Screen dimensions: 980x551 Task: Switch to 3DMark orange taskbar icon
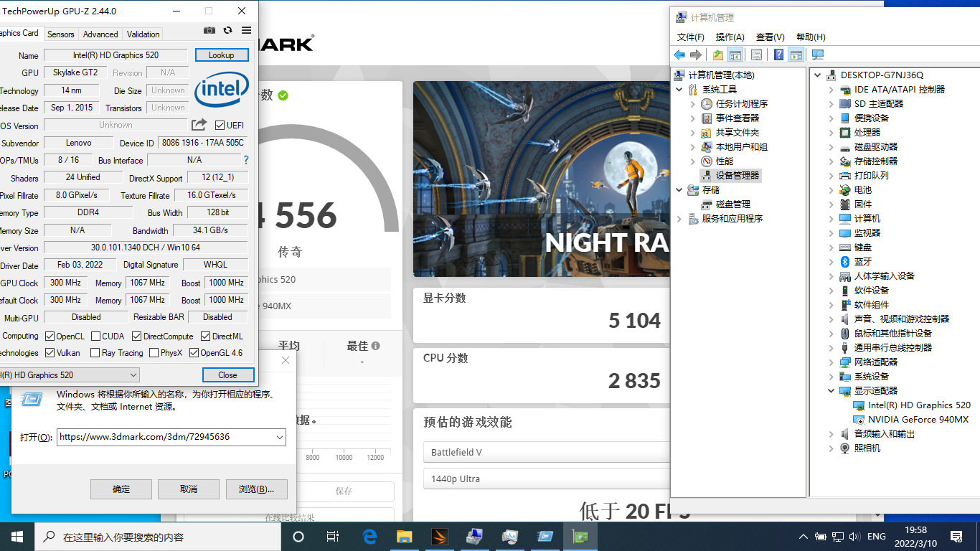(440, 537)
